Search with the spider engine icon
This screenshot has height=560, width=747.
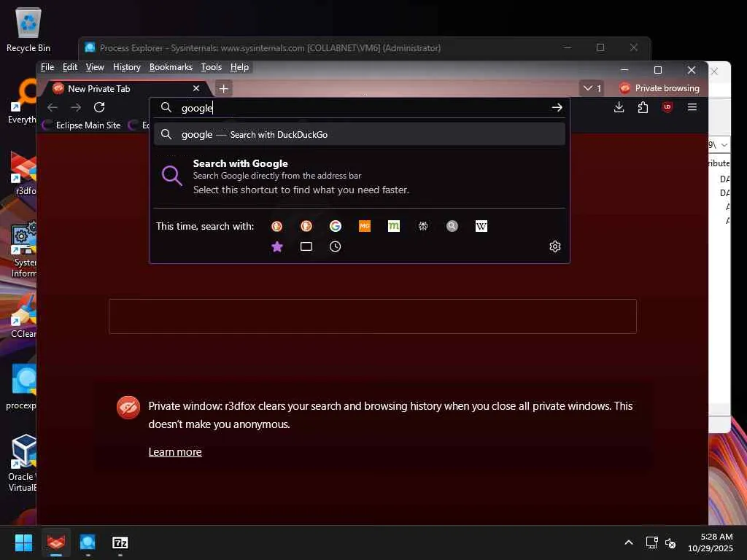[x=423, y=226]
